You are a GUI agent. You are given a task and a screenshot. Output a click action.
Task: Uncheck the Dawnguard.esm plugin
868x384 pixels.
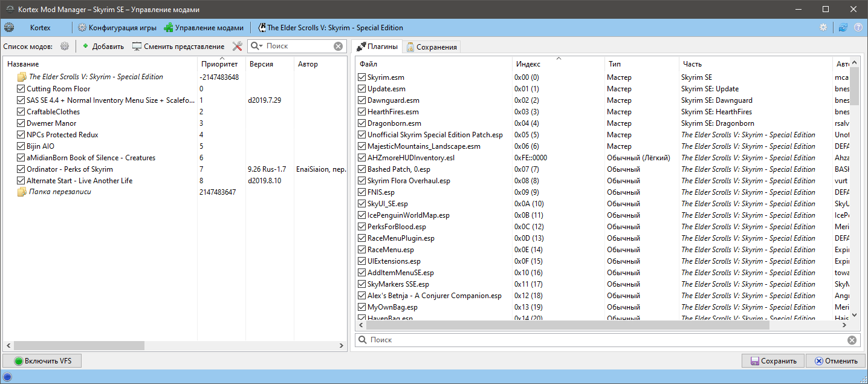361,100
